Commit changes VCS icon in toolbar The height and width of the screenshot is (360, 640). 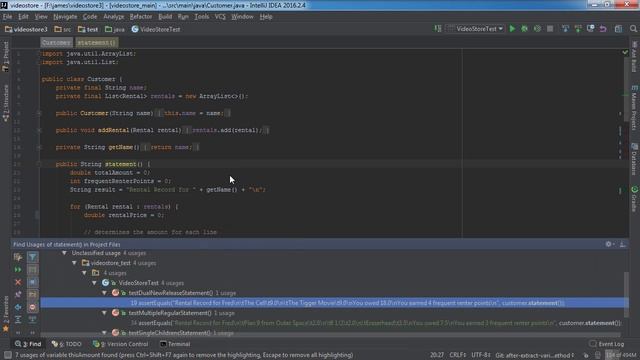578,29
